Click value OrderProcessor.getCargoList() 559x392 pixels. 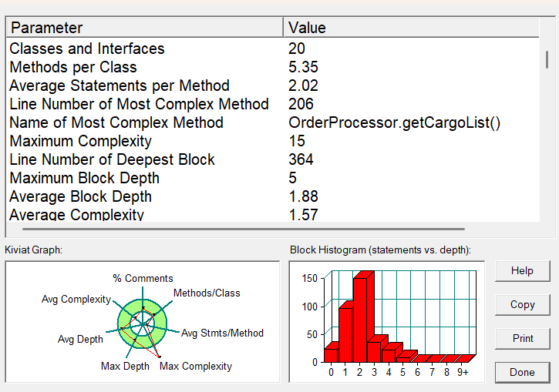394,122
